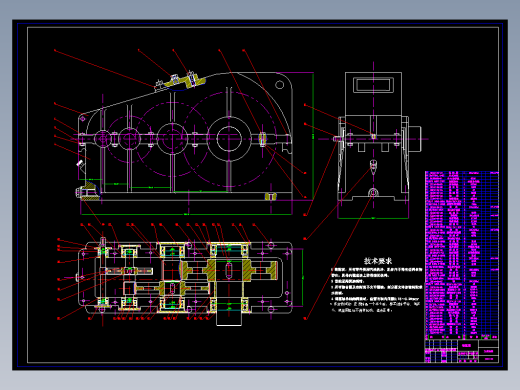Select the gearbox side elevation view
The image size is (520, 390).
[x=378, y=137]
